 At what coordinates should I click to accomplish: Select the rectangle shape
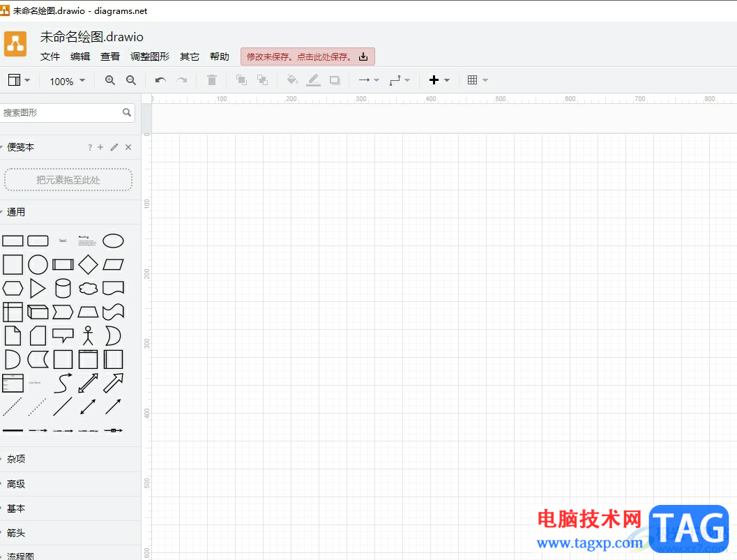point(13,241)
